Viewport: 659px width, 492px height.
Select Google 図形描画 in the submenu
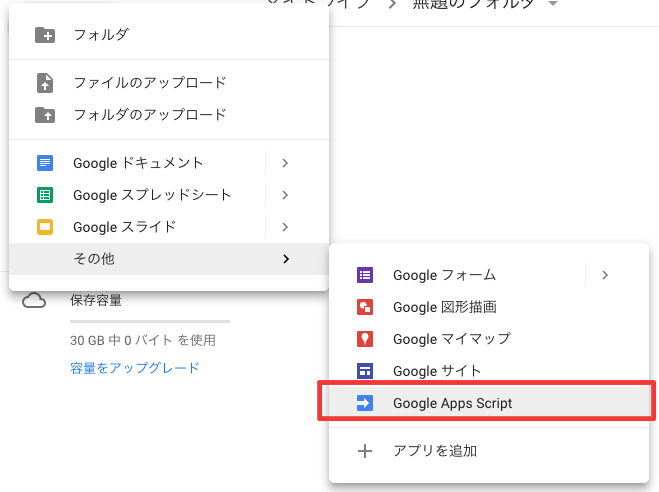[489, 307]
